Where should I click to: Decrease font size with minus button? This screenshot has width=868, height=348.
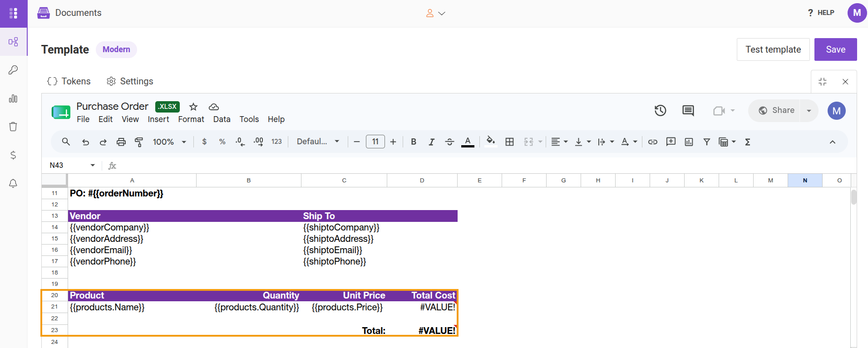tap(357, 142)
